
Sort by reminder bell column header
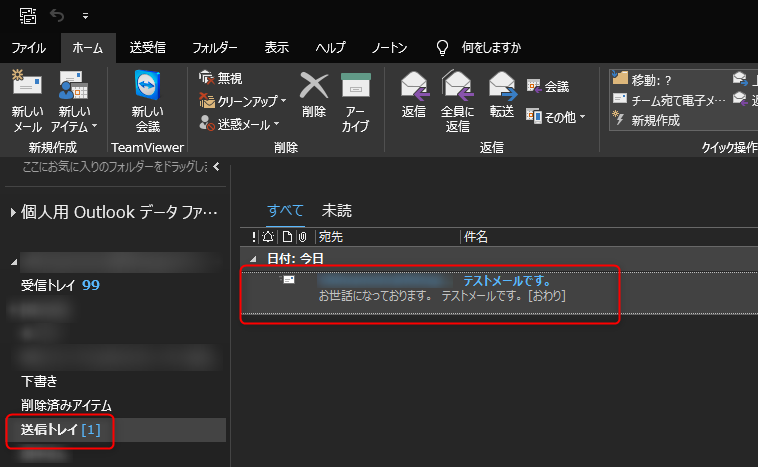click(x=268, y=236)
